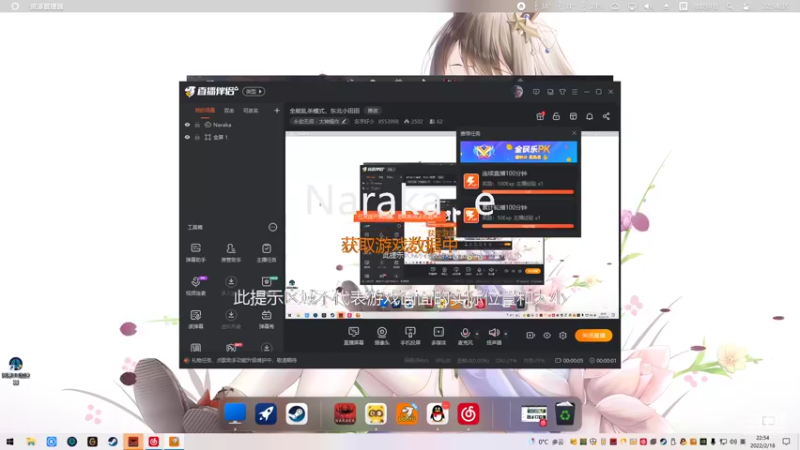Open the 视频连麦 microphone tool
The height and width of the screenshot is (450, 800).
click(x=195, y=286)
